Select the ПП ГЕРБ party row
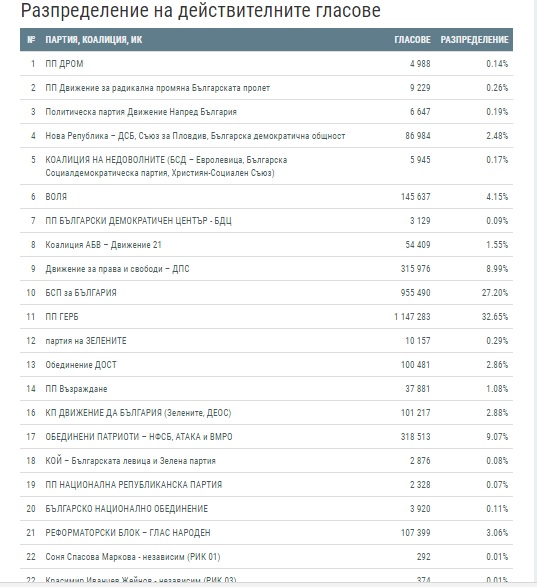 pos(266,317)
